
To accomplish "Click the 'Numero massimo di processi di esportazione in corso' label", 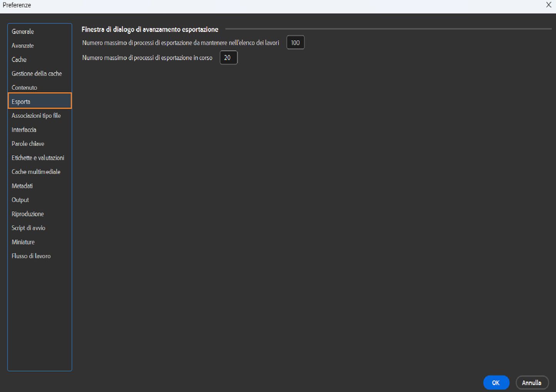I will click(147, 58).
